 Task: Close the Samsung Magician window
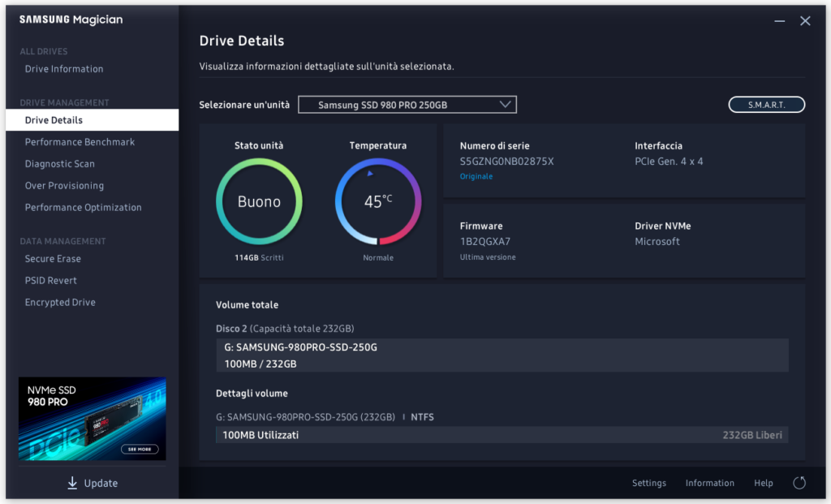pos(805,20)
